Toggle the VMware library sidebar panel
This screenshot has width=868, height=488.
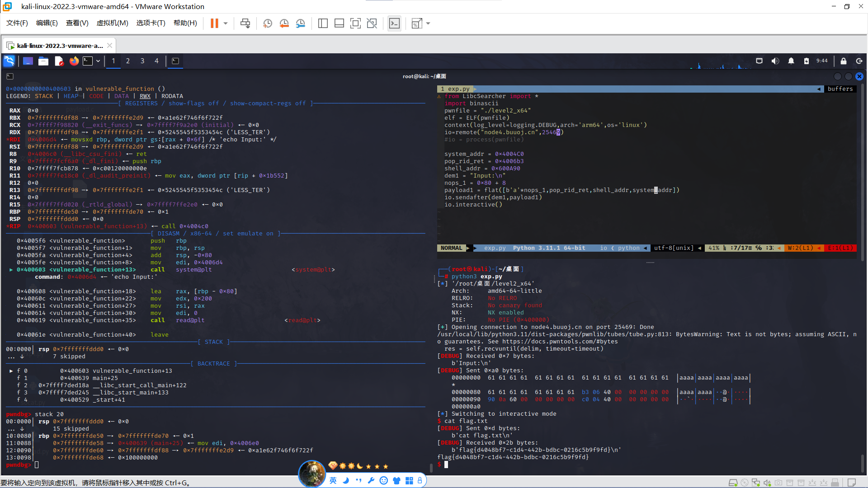323,23
